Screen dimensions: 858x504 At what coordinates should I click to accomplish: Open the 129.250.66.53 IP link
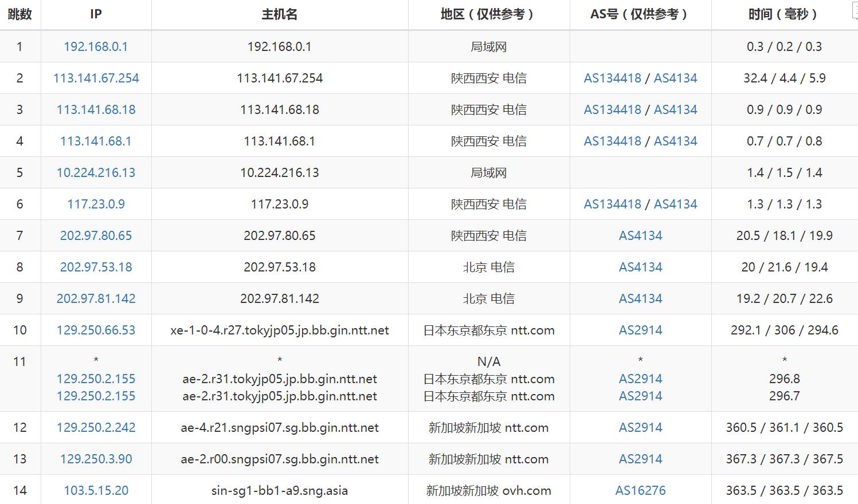point(96,330)
